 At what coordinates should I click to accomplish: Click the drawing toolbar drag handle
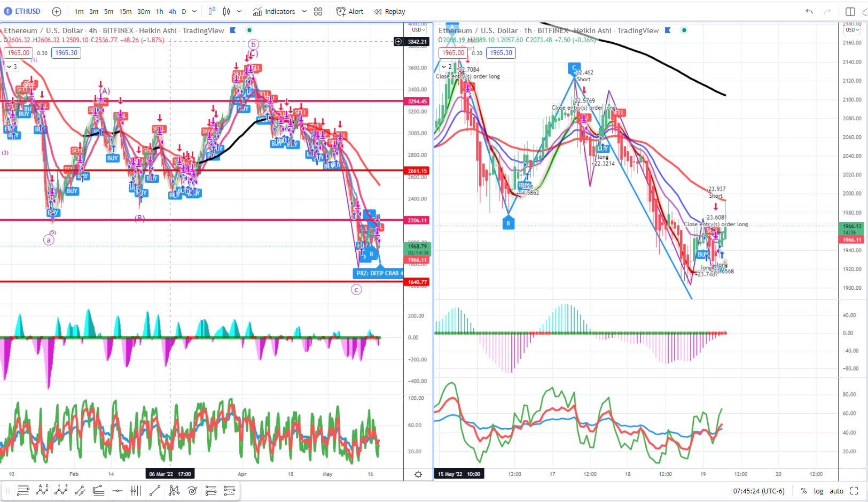[x=7, y=490]
